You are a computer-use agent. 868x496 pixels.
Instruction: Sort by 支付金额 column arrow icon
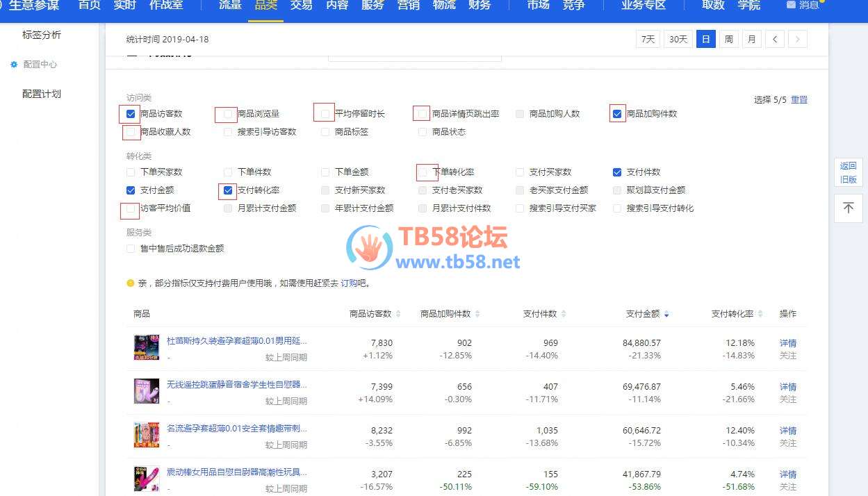pos(666,315)
